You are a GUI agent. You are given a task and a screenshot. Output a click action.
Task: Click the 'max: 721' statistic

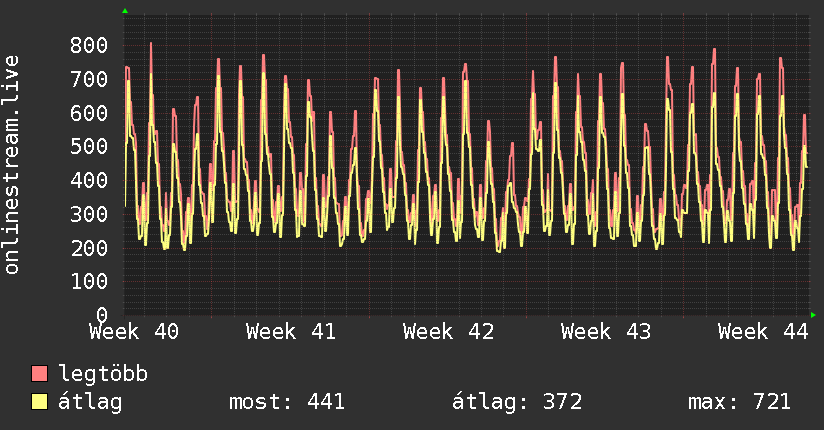pos(739,402)
